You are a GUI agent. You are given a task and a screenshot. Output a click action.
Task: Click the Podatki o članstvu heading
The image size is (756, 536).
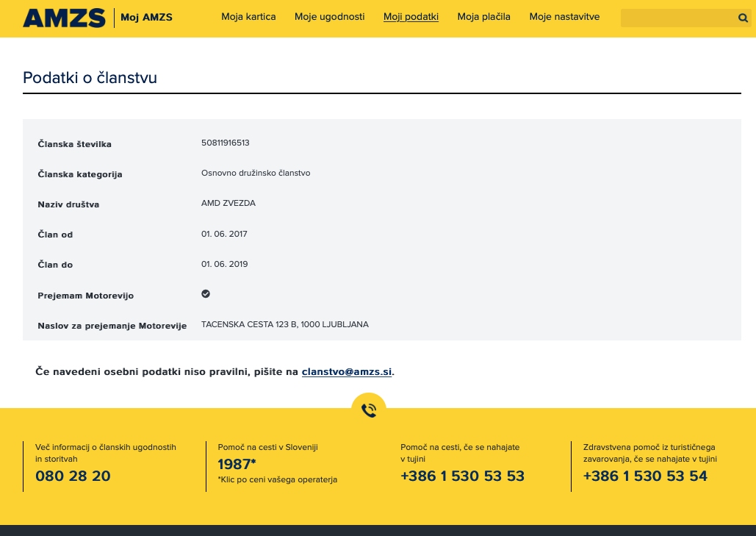pyautogui.click(x=90, y=78)
